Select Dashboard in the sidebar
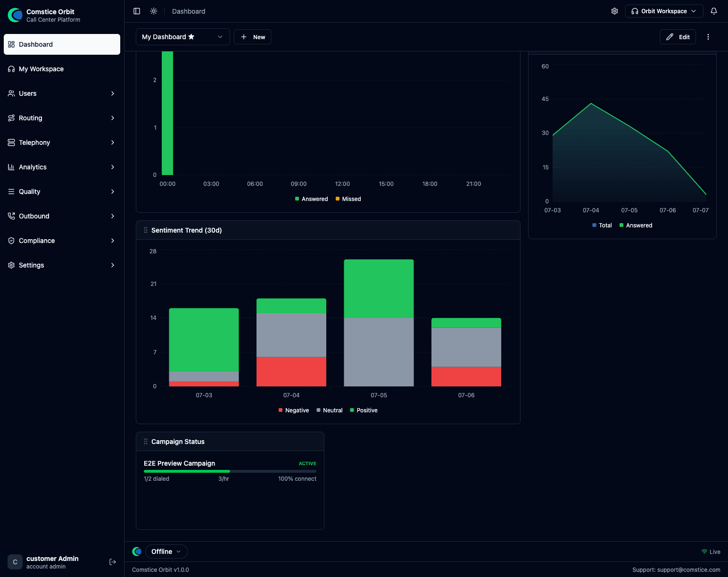 [62, 44]
